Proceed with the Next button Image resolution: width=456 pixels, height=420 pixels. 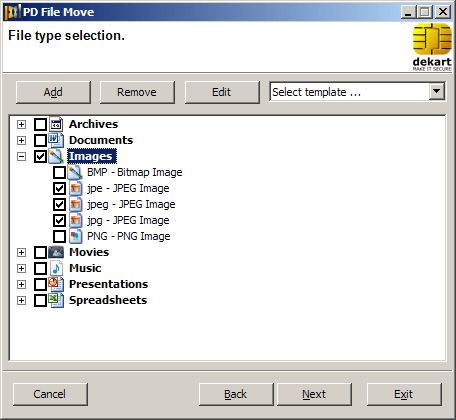coord(314,394)
